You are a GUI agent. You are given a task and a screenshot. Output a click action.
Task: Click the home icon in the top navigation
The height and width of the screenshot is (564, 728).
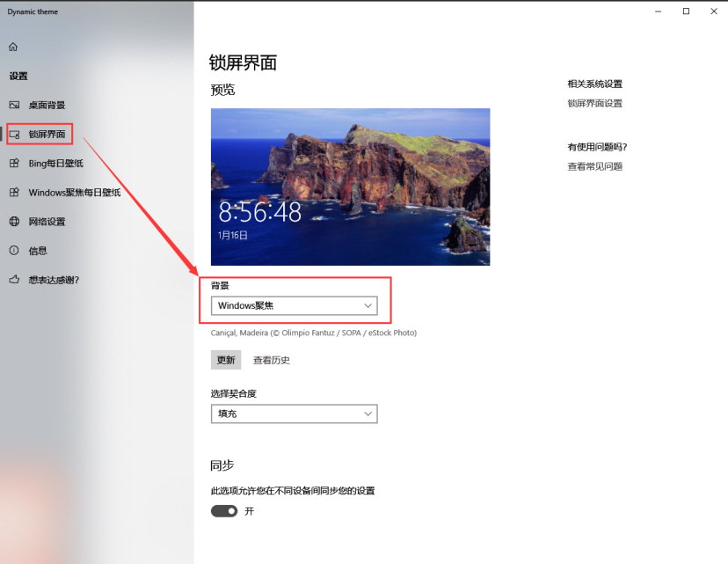13,45
